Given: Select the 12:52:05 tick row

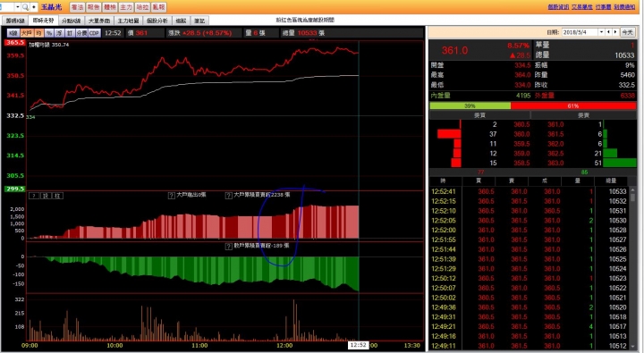Looking at the screenshot, I should click(x=529, y=221).
